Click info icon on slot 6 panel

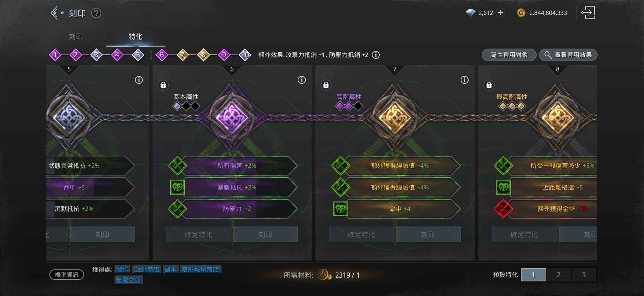pos(302,80)
